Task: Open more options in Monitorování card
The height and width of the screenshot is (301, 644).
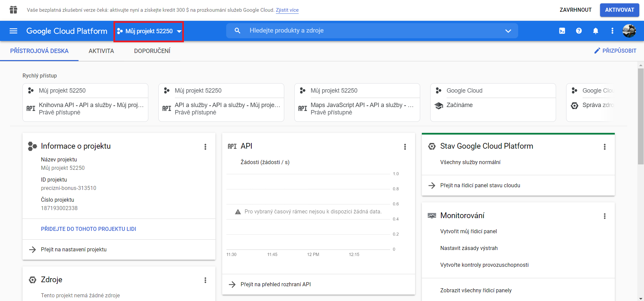Action: pyautogui.click(x=604, y=216)
